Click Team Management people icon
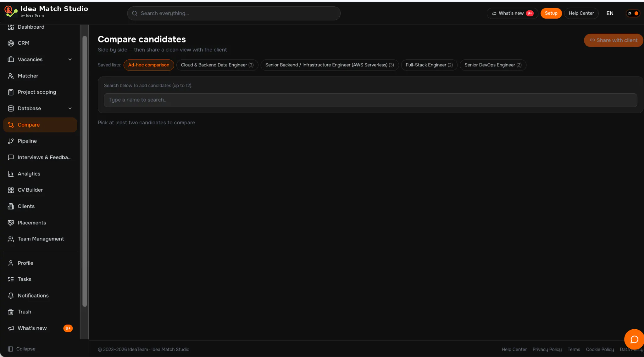The width and height of the screenshot is (644, 357). 11,239
